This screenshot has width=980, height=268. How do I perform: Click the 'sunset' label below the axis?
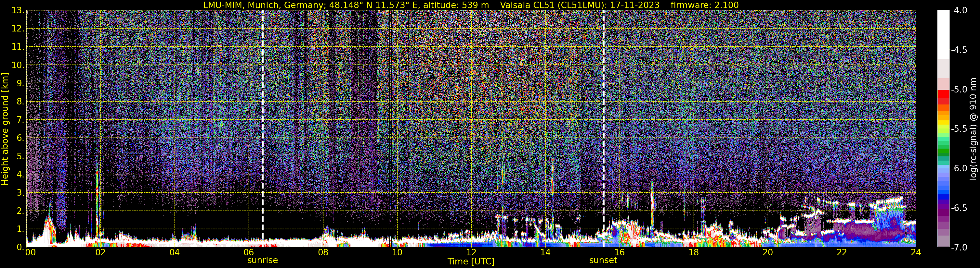pos(603,261)
